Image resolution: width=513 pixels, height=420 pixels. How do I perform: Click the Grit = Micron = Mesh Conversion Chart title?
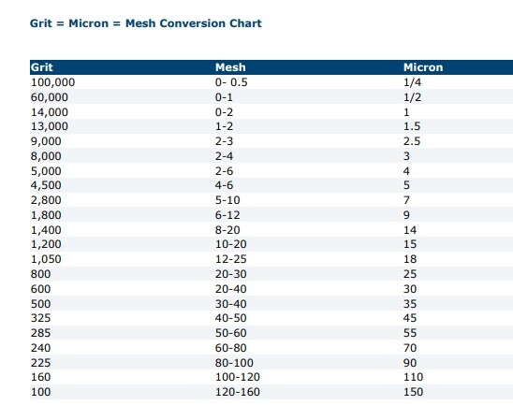[146, 23]
